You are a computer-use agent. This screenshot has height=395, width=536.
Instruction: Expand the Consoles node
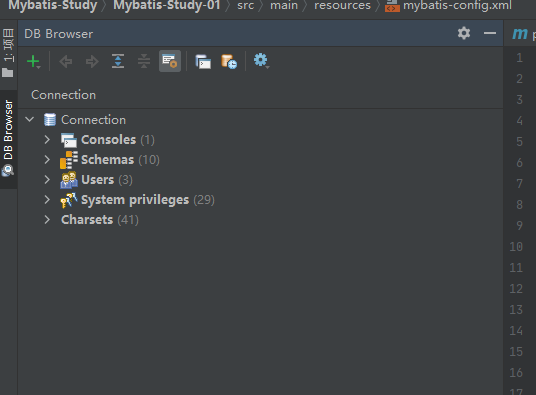click(47, 139)
